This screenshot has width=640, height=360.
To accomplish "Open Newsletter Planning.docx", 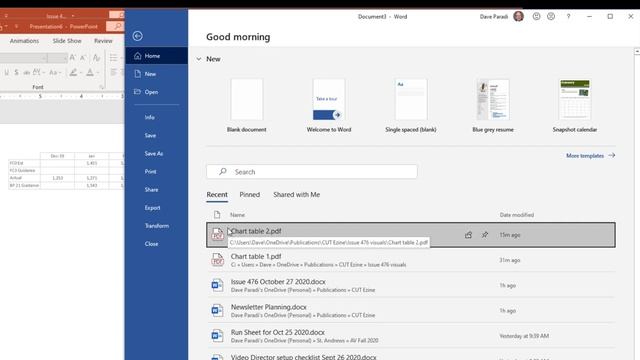I will tap(411, 311).
